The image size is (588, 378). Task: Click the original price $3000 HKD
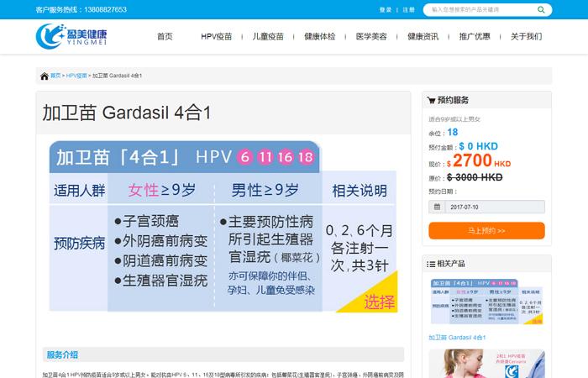[x=475, y=177]
